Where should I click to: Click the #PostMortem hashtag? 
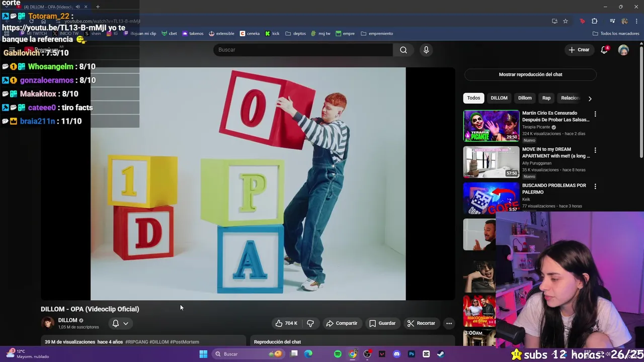coord(185,342)
